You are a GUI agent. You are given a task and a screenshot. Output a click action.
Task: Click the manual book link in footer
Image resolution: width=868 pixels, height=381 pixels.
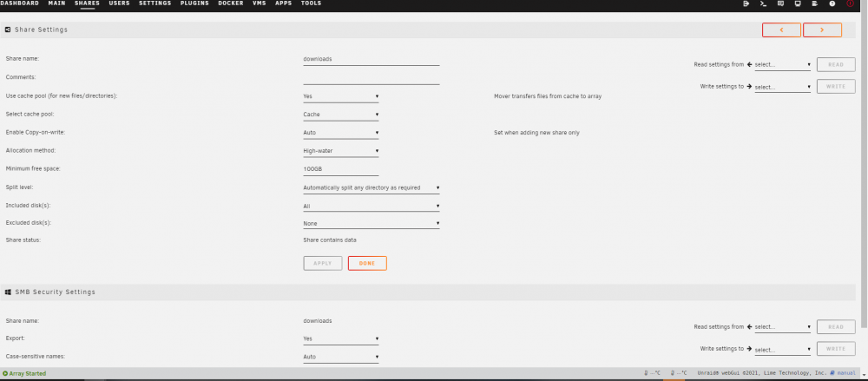[x=843, y=373]
